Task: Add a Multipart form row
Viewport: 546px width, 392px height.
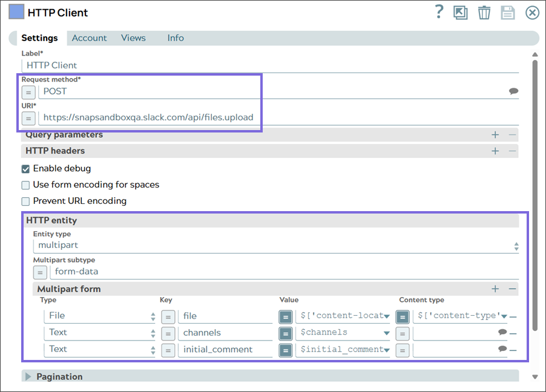Action: point(495,289)
